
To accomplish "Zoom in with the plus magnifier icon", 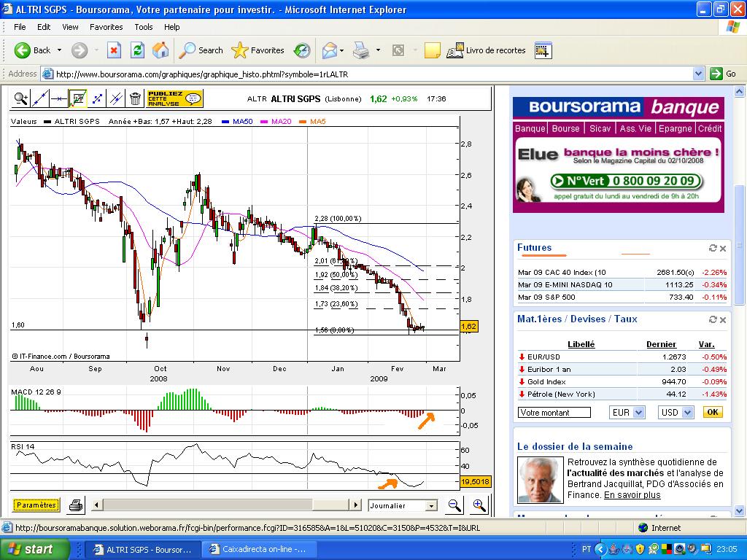I will (x=479, y=505).
